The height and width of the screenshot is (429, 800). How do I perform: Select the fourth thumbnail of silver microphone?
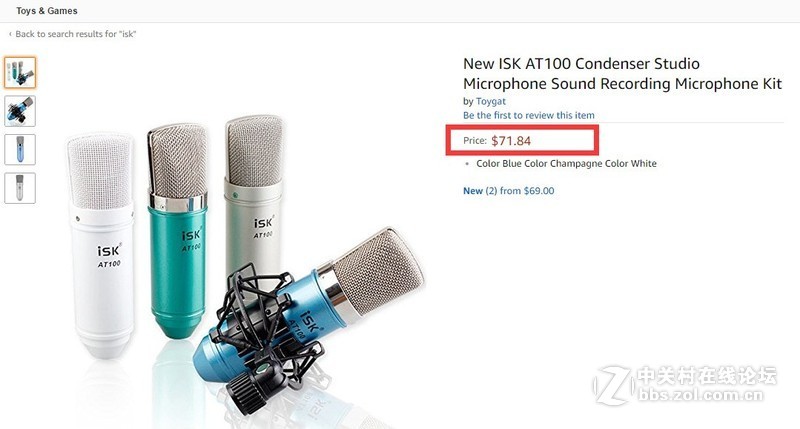pyautogui.click(x=20, y=187)
